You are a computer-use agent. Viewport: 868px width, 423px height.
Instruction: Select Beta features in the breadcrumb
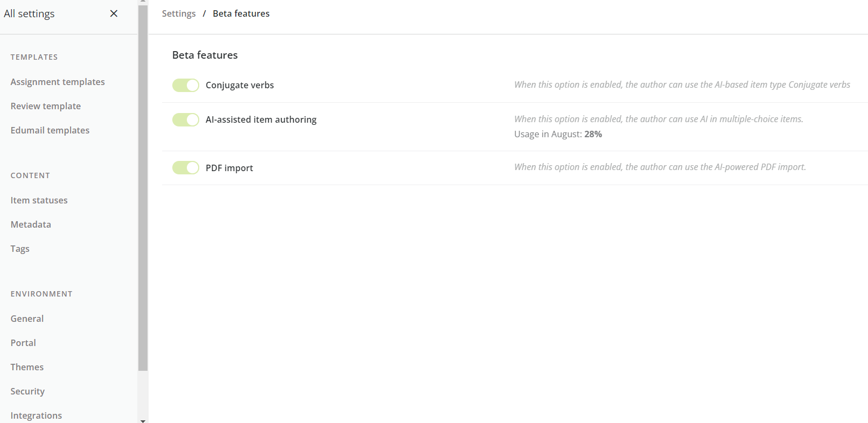pyautogui.click(x=241, y=13)
